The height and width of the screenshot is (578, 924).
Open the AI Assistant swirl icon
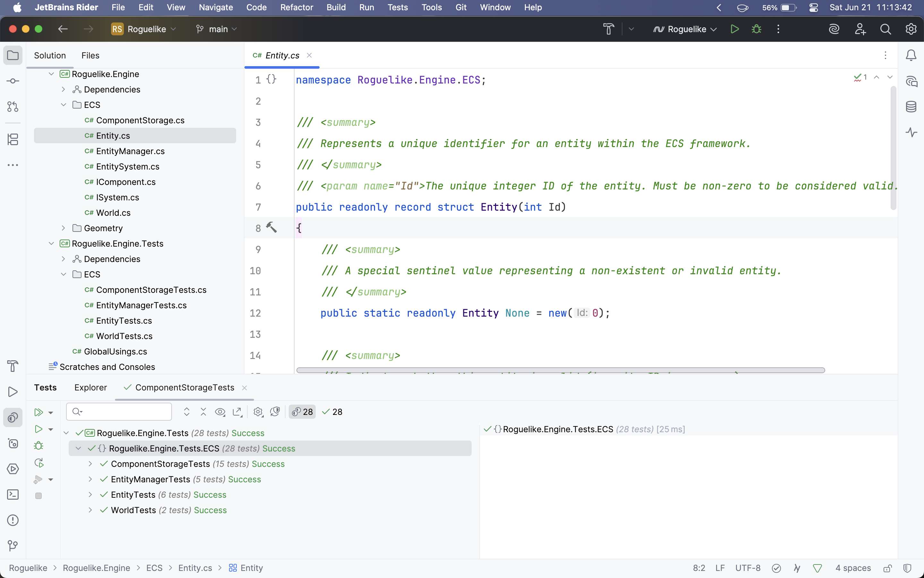click(834, 29)
